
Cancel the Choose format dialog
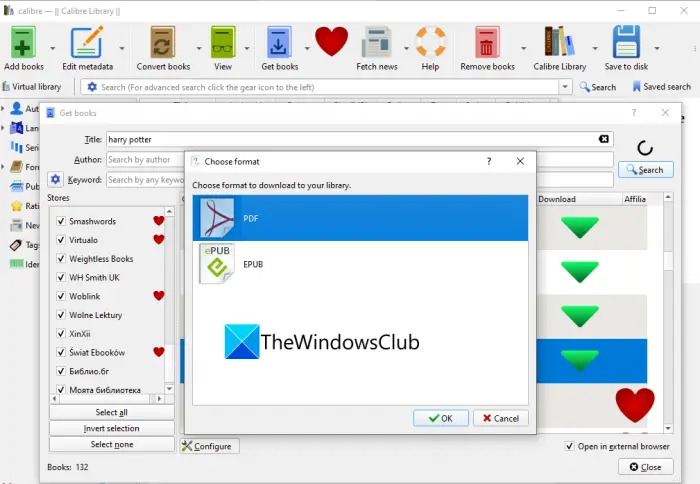pyautogui.click(x=500, y=418)
